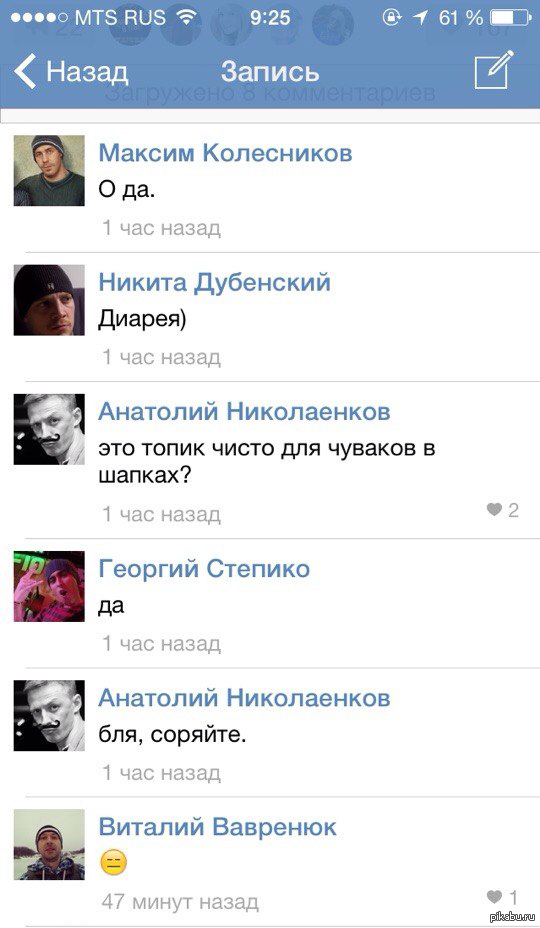This screenshot has height=928, width=540.
Task: Tap the battery icon in status bar
Action: coord(510,17)
